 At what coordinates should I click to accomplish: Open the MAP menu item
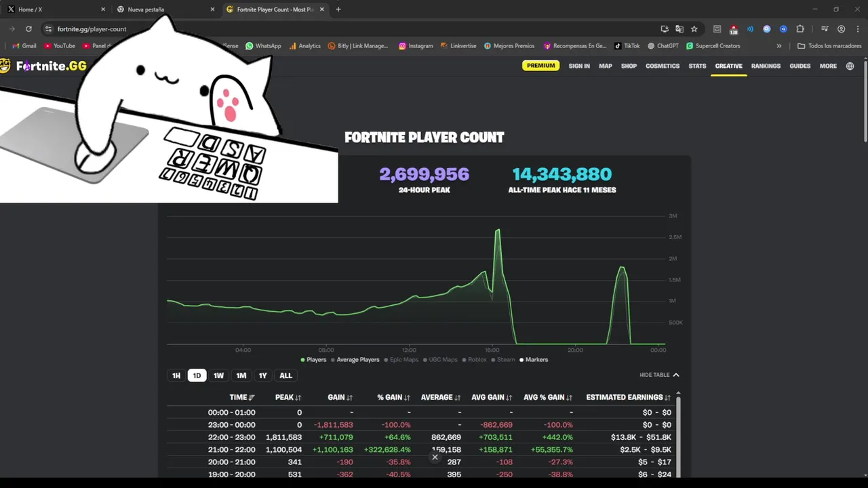(x=606, y=66)
